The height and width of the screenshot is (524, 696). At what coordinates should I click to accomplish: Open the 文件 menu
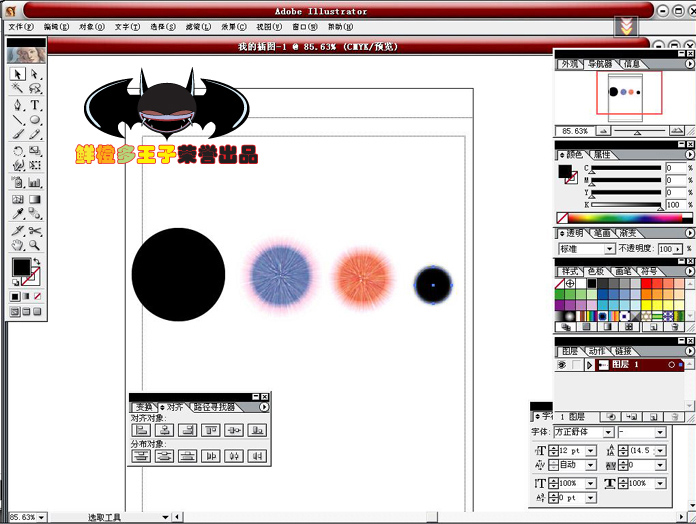(x=21, y=27)
